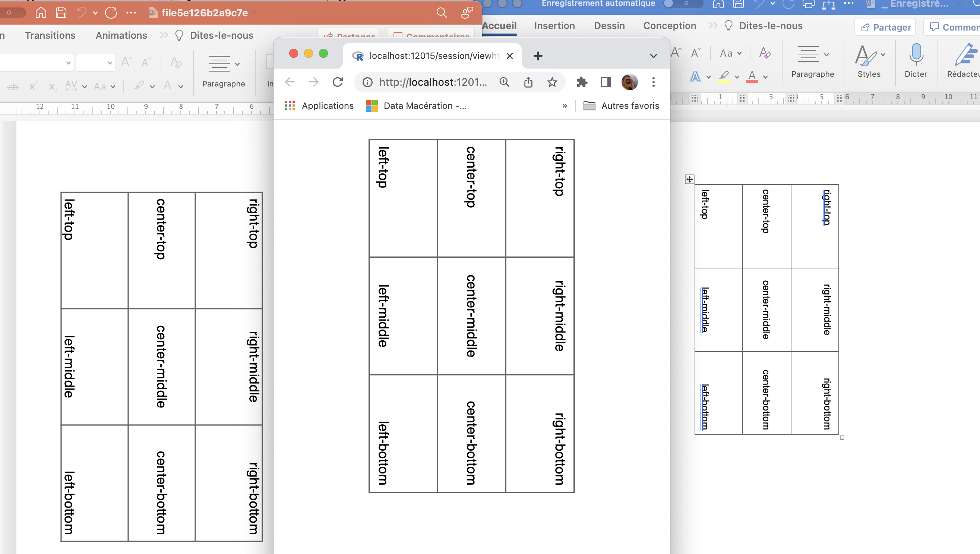Open the Styles gallery in Word

(869, 61)
